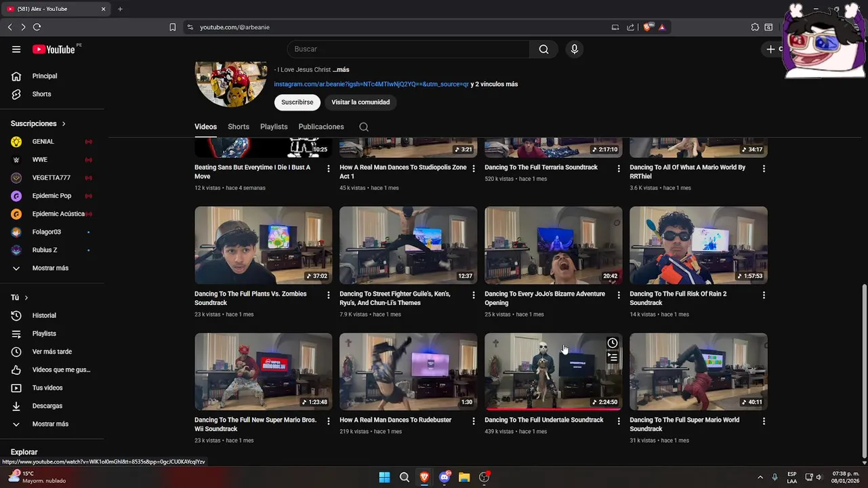Open the weather widget on taskbar
This screenshot has width=868, height=488.
pyautogui.click(x=37, y=477)
